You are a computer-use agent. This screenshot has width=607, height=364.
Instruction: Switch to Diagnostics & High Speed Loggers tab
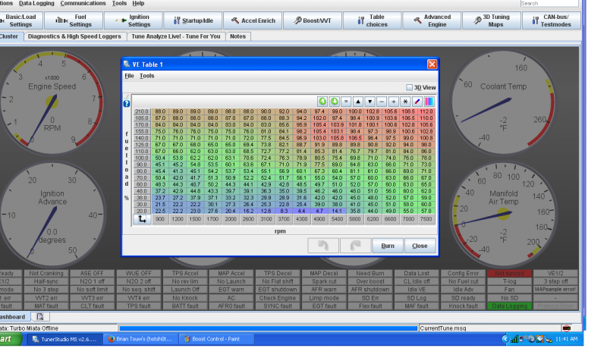point(74,36)
